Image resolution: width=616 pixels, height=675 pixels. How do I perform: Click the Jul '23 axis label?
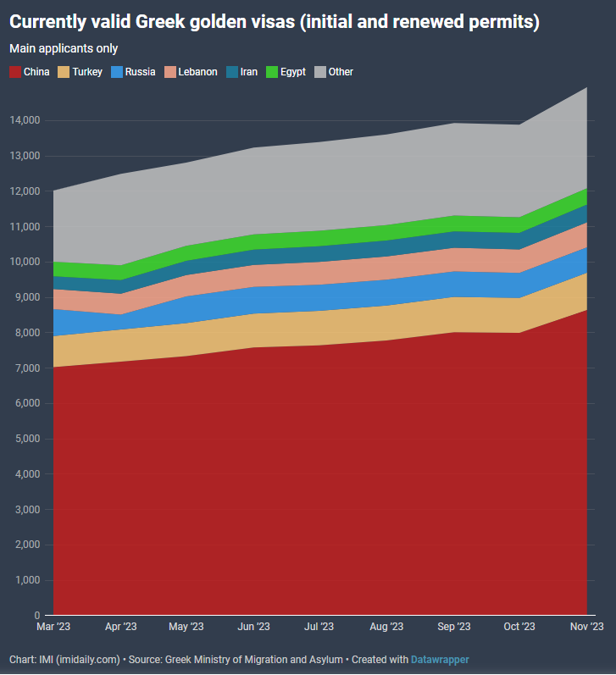[319, 627]
